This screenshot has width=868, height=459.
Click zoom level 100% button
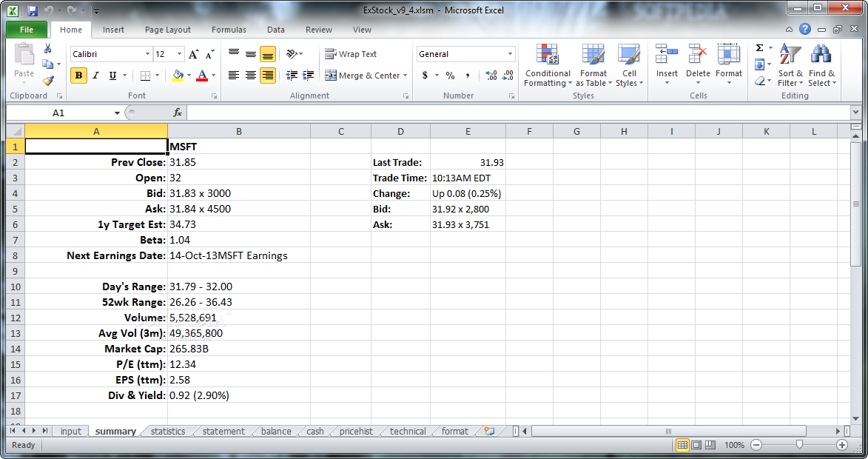pos(734,445)
